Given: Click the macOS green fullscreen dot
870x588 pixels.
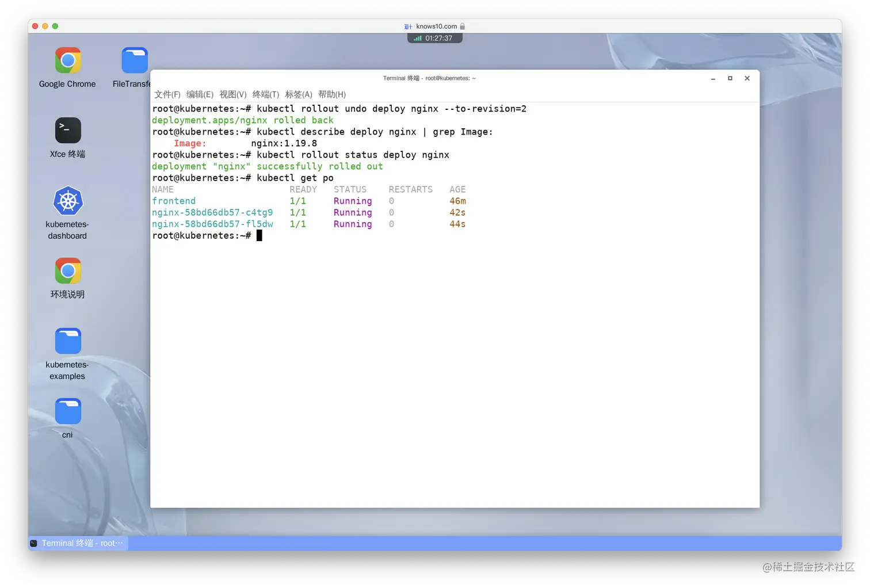Looking at the screenshot, I should coord(55,26).
